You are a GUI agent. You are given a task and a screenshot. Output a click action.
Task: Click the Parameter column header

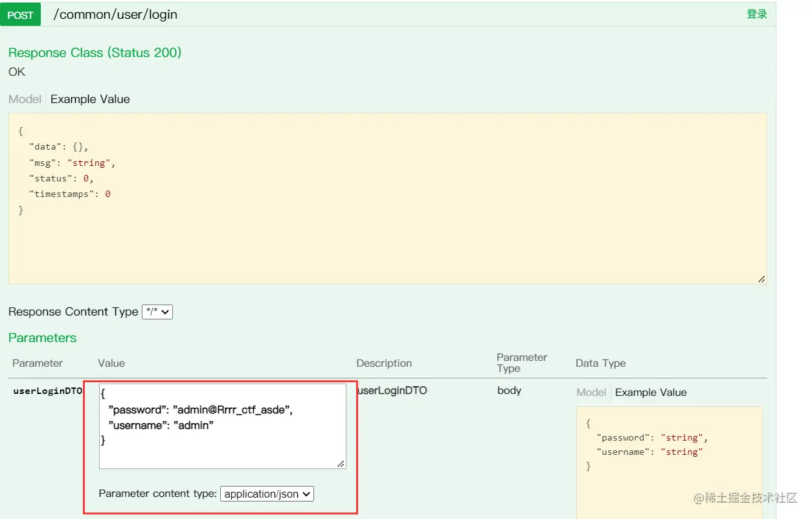click(38, 363)
